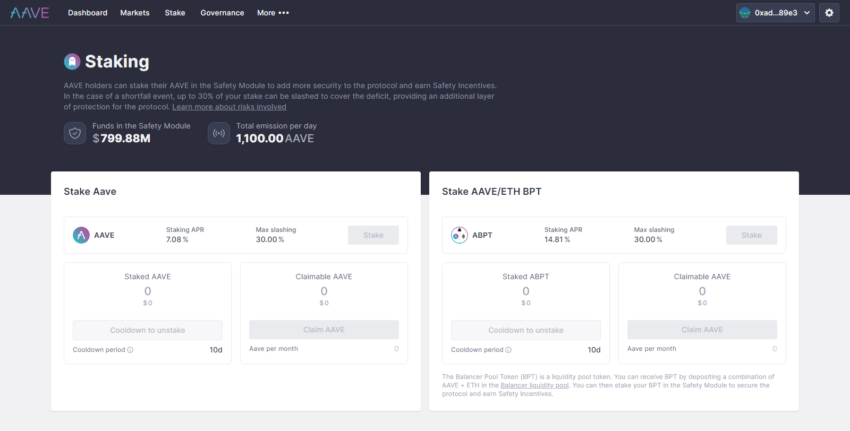The width and height of the screenshot is (850, 431).
Task: Click the ABPT 30.00 % Max slashing value
Action: pos(648,240)
